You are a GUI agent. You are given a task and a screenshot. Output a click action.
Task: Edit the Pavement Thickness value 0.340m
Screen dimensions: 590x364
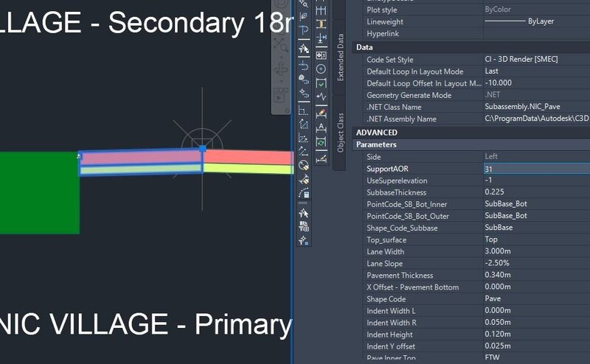[x=537, y=275]
